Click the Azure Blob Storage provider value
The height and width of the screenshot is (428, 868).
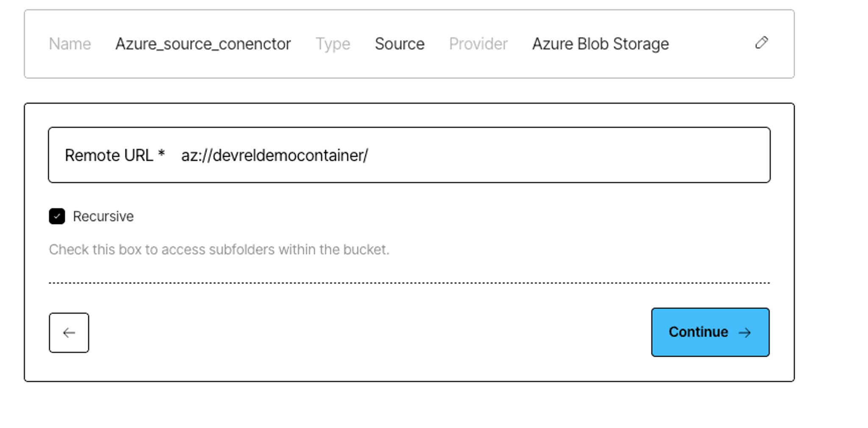click(601, 44)
